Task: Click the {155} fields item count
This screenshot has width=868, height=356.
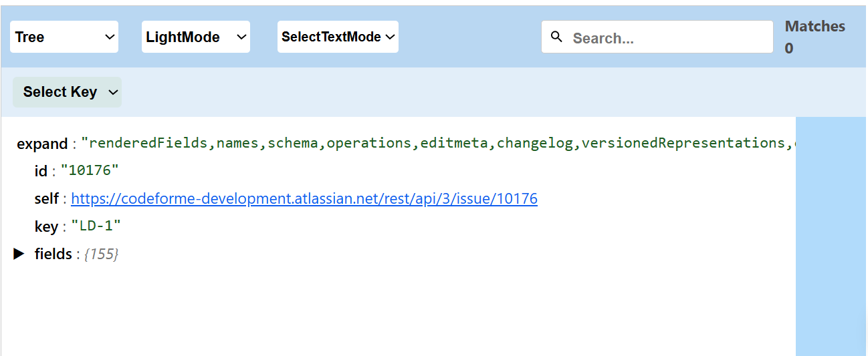Action: pos(102,254)
